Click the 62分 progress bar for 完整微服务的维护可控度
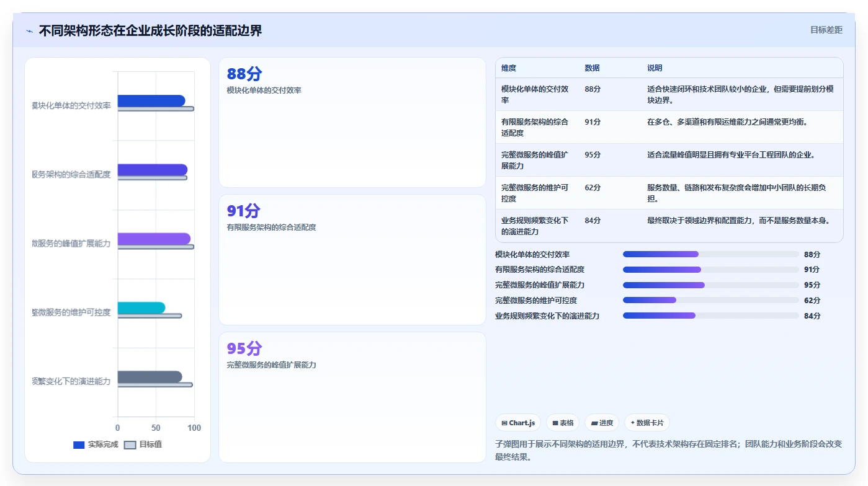Image resolution: width=868 pixels, height=486 pixels. [711, 301]
